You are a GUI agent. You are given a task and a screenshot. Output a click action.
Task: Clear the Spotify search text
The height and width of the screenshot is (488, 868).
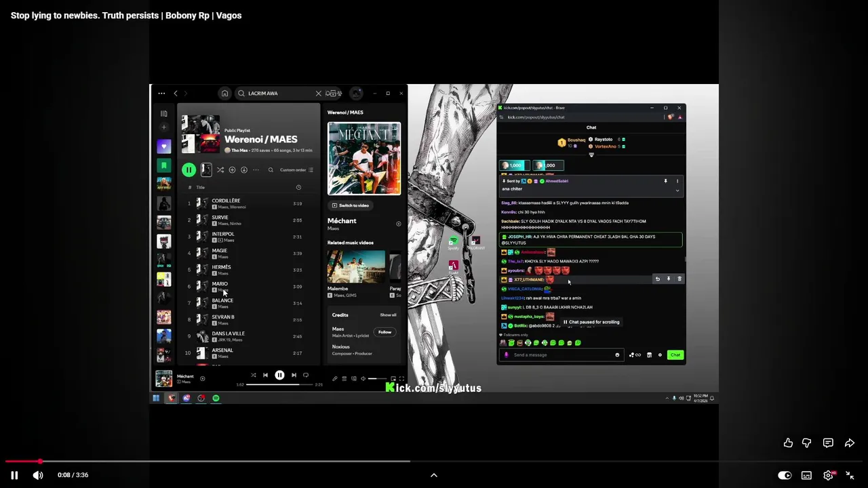[318, 94]
